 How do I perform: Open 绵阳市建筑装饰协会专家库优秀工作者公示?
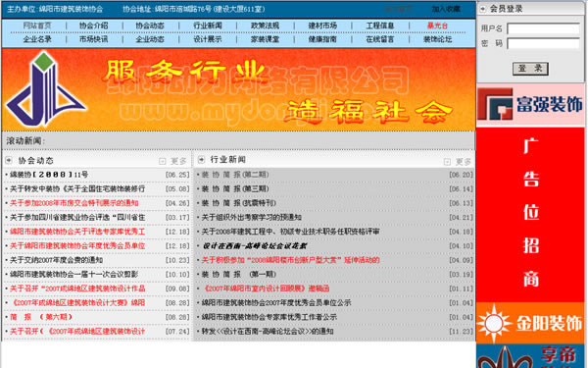[269, 317]
